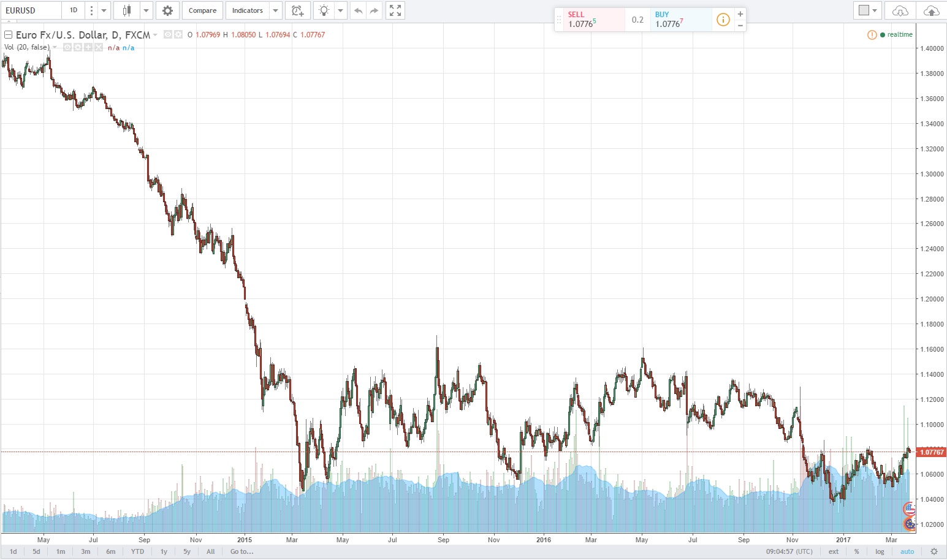
Task: Show All time range
Action: tap(210, 551)
